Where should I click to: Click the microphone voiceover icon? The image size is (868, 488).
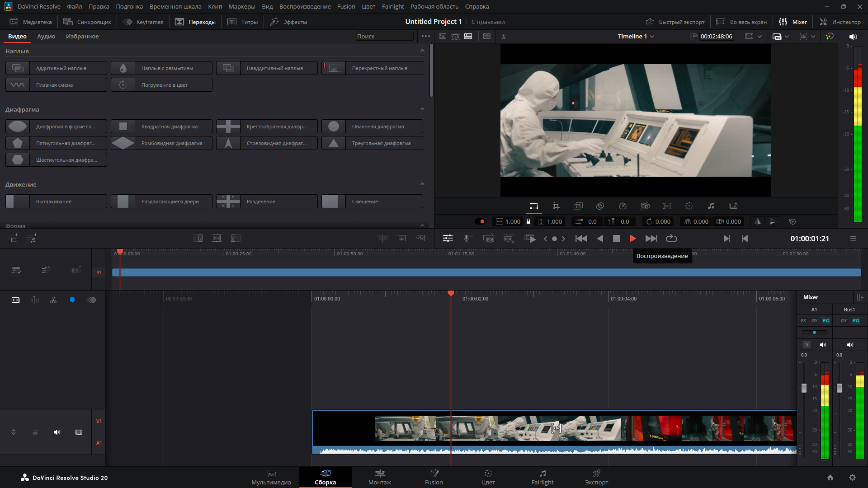pos(468,239)
